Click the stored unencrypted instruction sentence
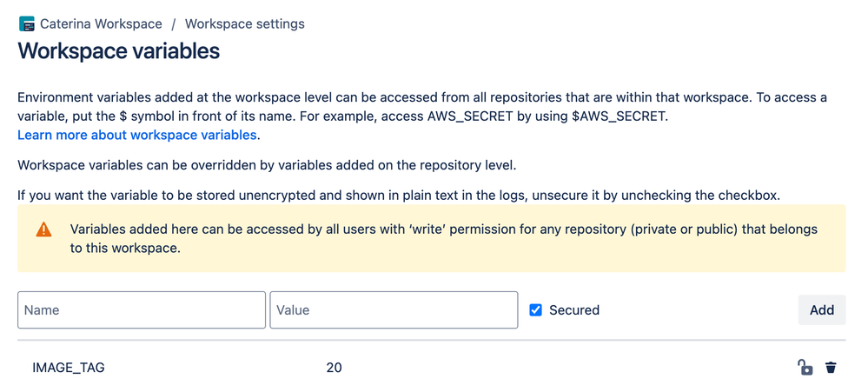868x392 pixels. coord(399,196)
